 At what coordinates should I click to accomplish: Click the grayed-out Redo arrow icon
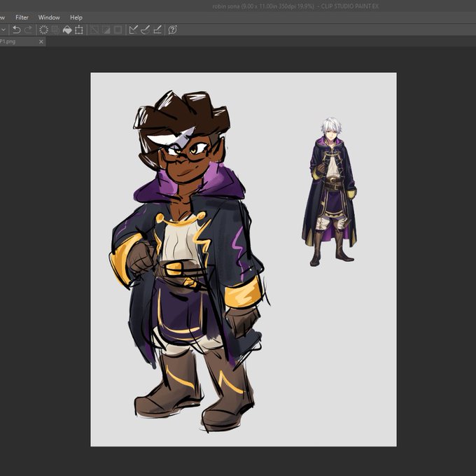[x=29, y=29]
